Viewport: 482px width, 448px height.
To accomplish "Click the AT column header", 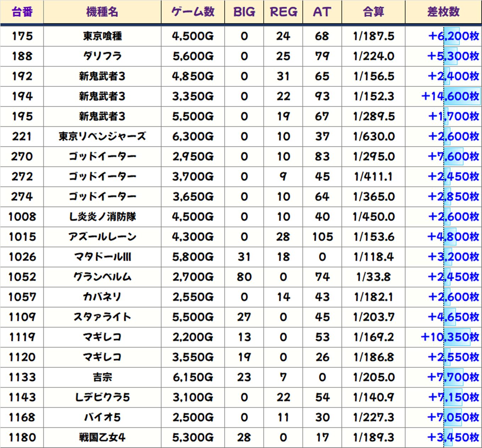I will pyautogui.click(x=322, y=12).
